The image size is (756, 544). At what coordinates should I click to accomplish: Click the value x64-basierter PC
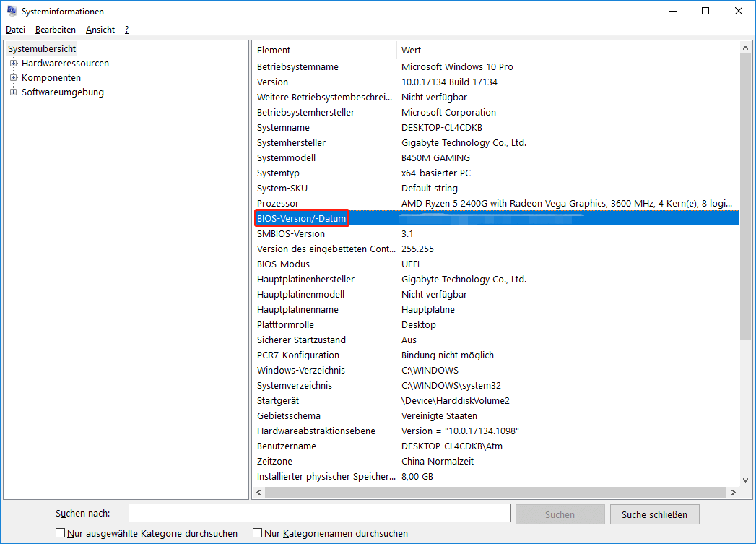click(x=436, y=173)
